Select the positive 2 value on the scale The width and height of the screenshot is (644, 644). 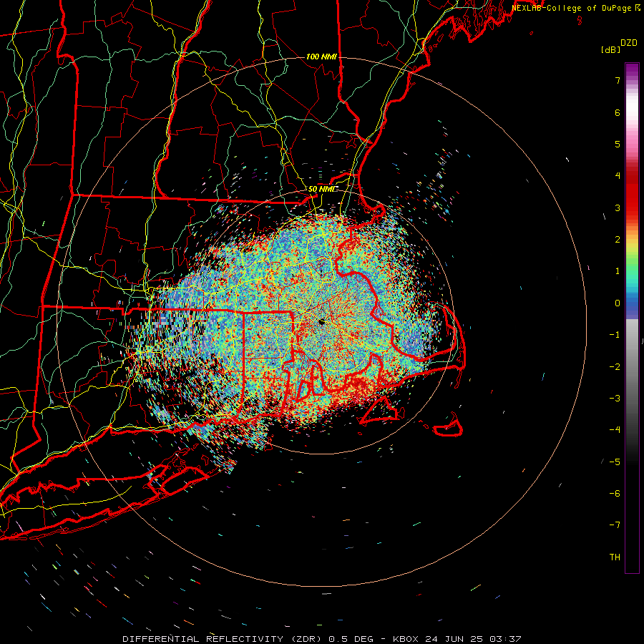coord(618,240)
